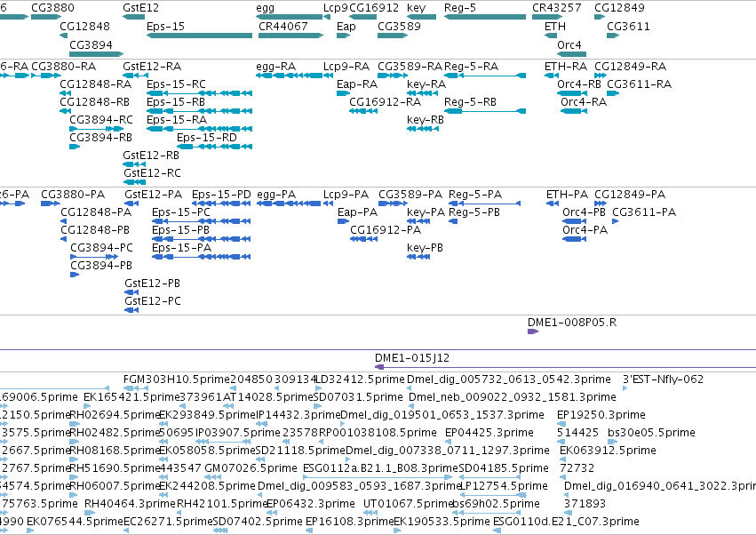Click EST RH40464.3prime
756x535 pixels.
(130, 504)
